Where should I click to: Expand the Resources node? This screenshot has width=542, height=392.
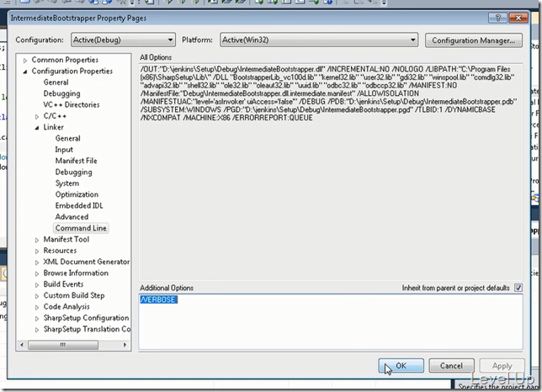[37, 251]
